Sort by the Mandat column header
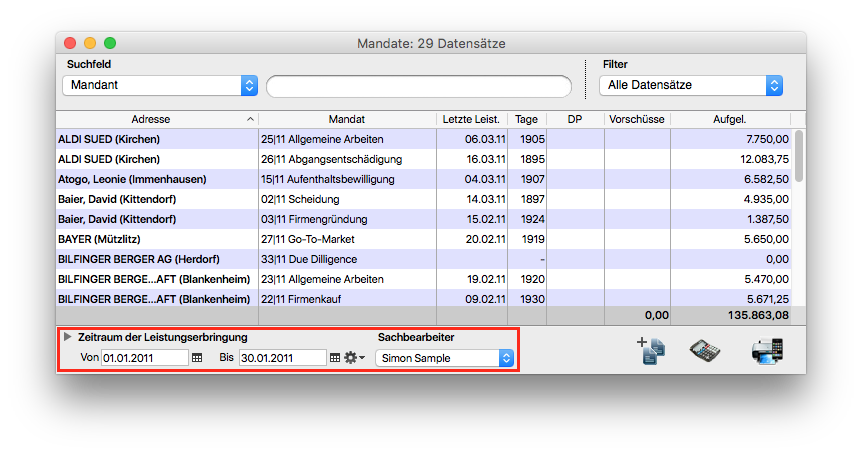Screen dimensions: 862x454 coord(347,119)
